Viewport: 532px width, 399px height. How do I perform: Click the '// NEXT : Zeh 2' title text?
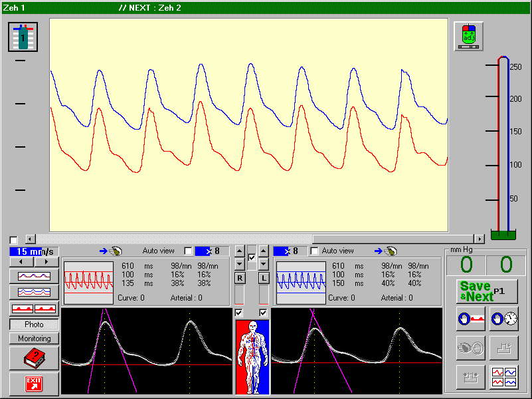[150, 8]
